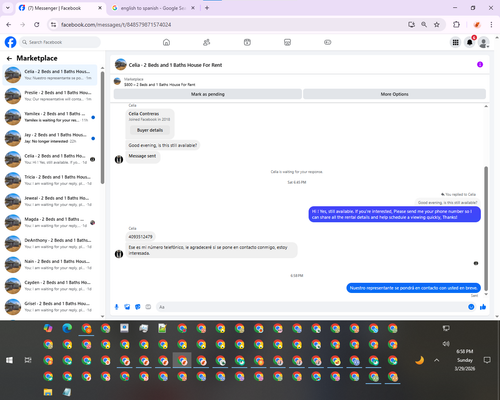Screen dimensions: 500x400
Task: Open Magda 2 Beds conversation
Action: click(x=50, y=222)
